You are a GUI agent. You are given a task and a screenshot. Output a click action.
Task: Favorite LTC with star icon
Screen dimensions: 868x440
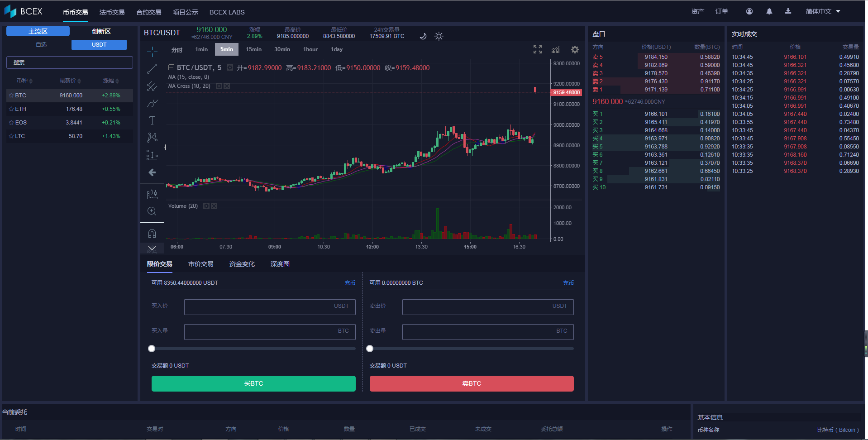pos(11,136)
